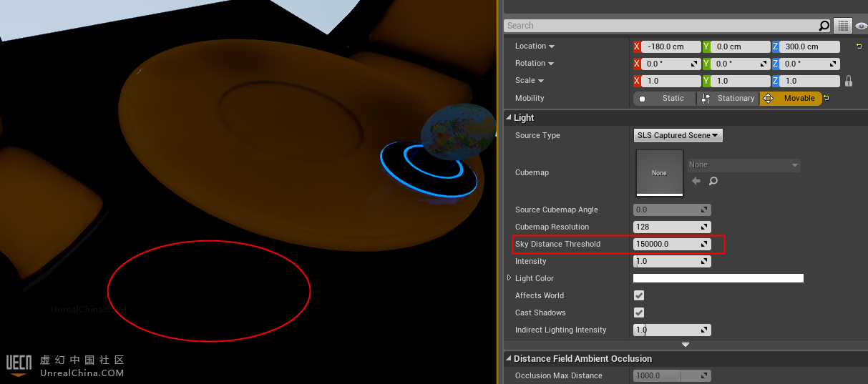Click the Sky Distance Threshold value field
This screenshot has height=384, width=868.
[665, 244]
